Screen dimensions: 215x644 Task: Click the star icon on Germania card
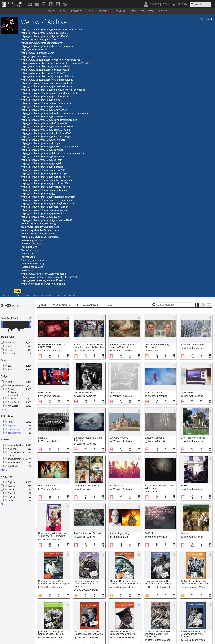tap(130, 401)
